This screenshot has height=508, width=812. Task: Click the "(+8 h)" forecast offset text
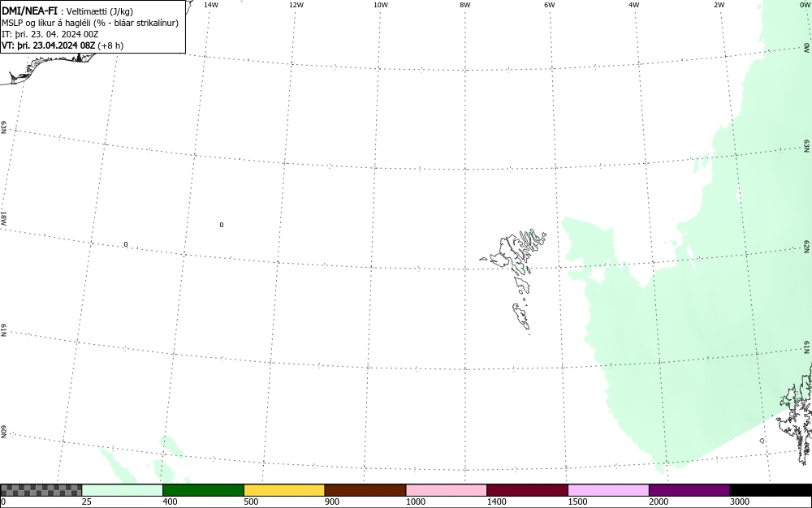point(110,45)
